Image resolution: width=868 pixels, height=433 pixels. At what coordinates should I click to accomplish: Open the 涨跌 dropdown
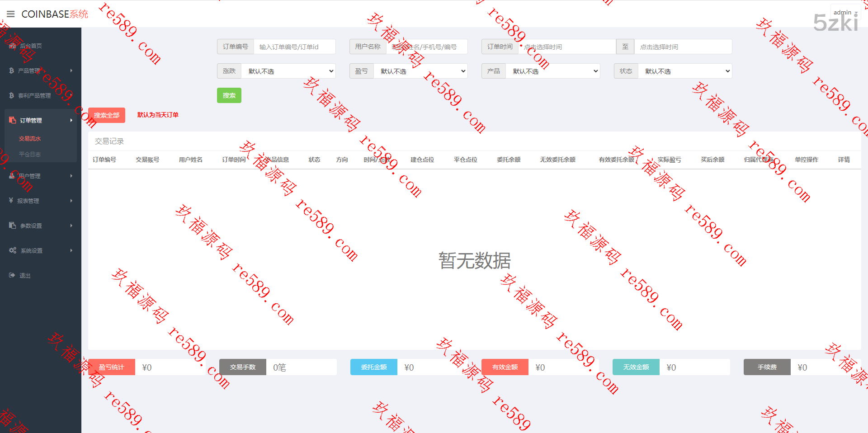(x=288, y=71)
